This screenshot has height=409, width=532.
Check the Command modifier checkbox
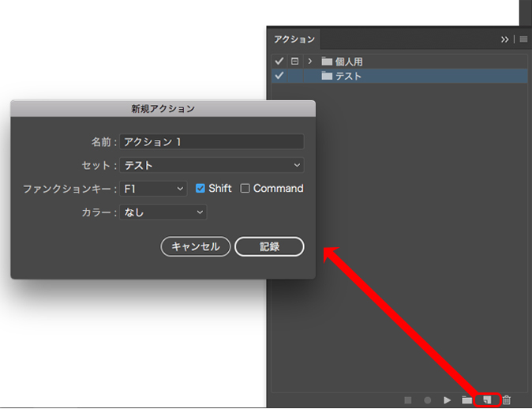(245, 189)
